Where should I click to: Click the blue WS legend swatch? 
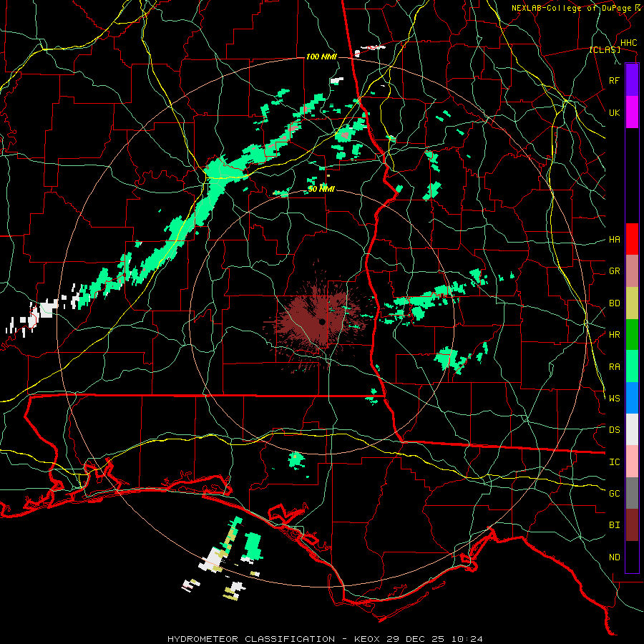pos(632,398)
